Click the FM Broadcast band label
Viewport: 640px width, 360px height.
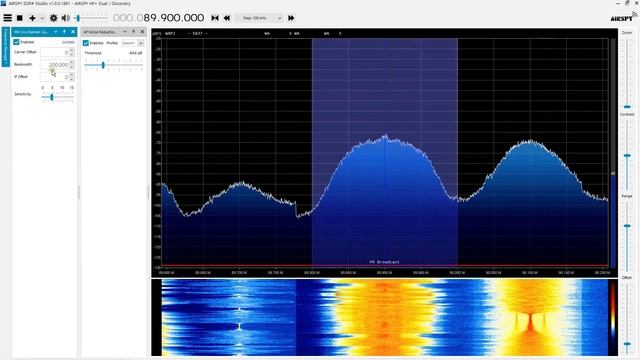384,262
